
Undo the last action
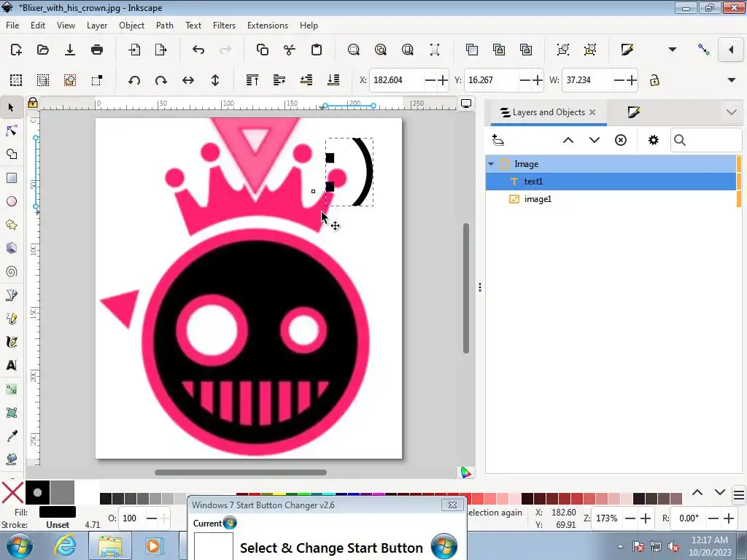pos(198,50)
